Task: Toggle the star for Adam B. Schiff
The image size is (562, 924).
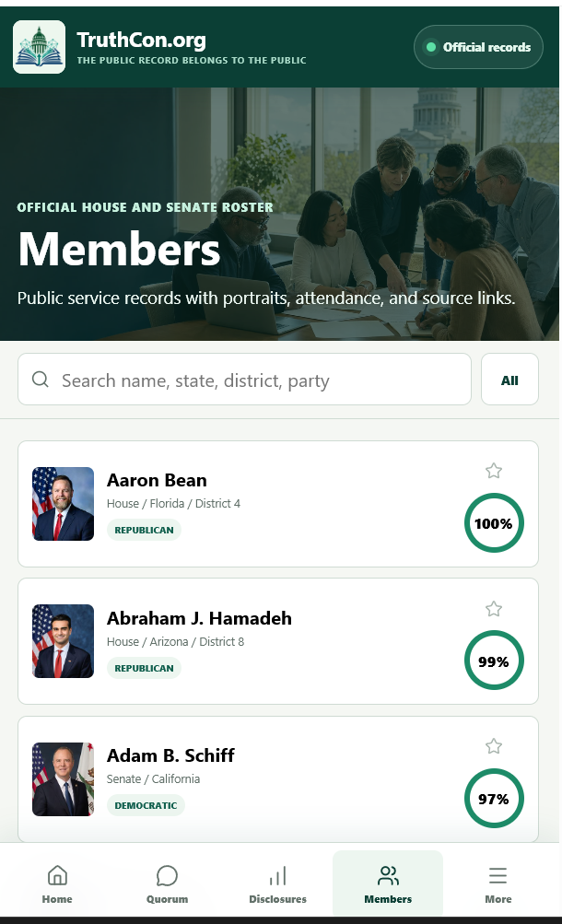Action: pyautogui.click(x=494, y=746)
